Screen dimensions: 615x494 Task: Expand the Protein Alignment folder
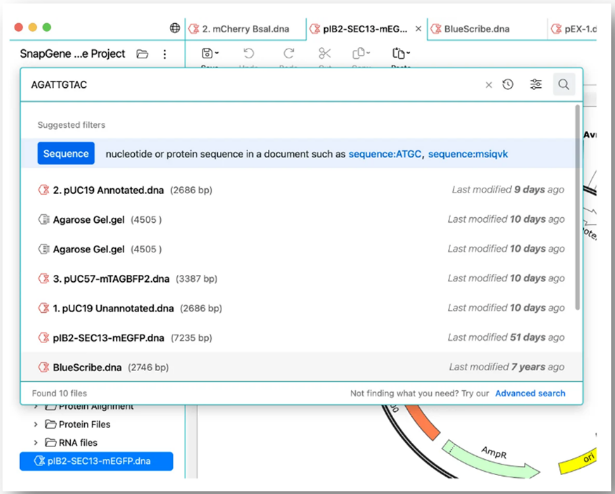(x=36, y=406)
